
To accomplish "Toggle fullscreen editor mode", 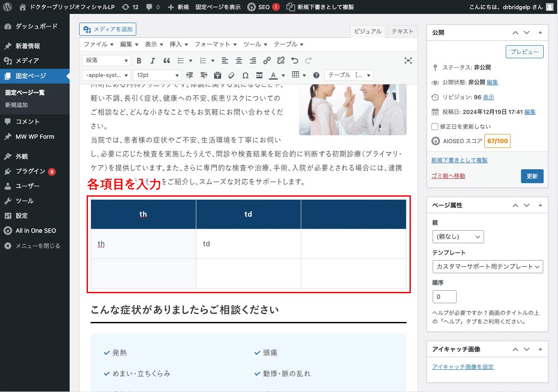I will [408, 61].
